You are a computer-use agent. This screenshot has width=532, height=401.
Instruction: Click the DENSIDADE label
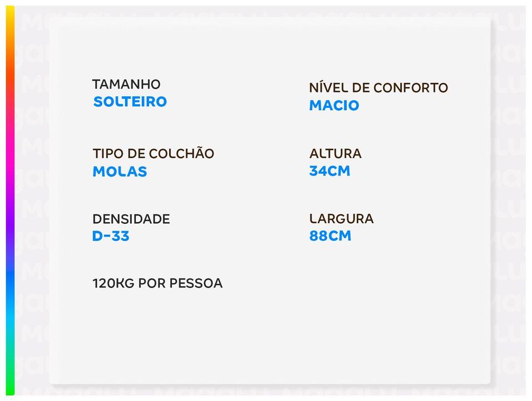tap(131, 219)
